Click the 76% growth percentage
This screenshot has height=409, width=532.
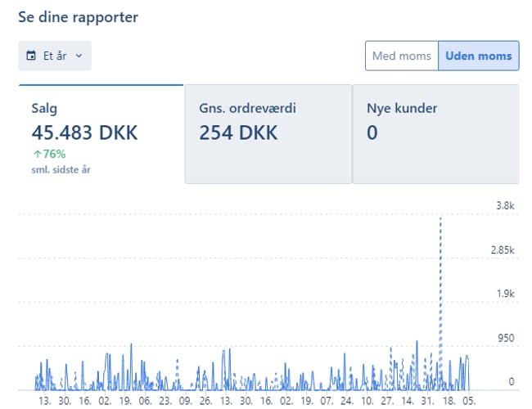54,154
